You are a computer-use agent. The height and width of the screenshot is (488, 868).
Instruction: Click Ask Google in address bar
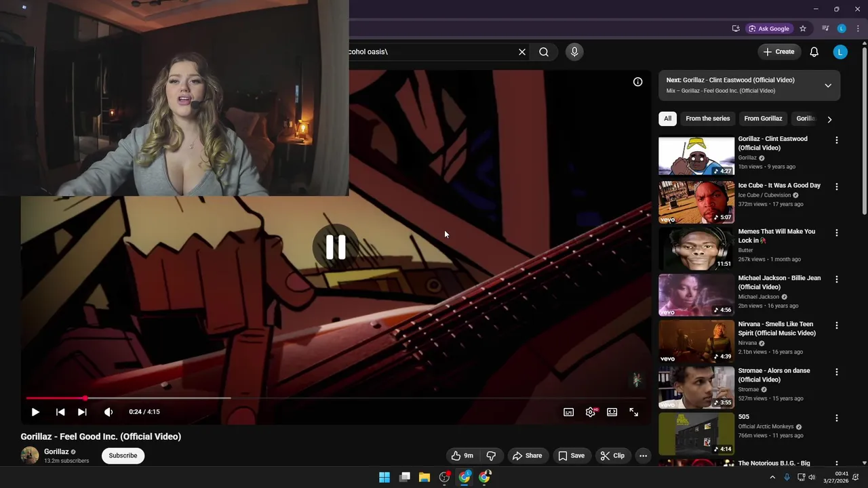click(770, 28)
